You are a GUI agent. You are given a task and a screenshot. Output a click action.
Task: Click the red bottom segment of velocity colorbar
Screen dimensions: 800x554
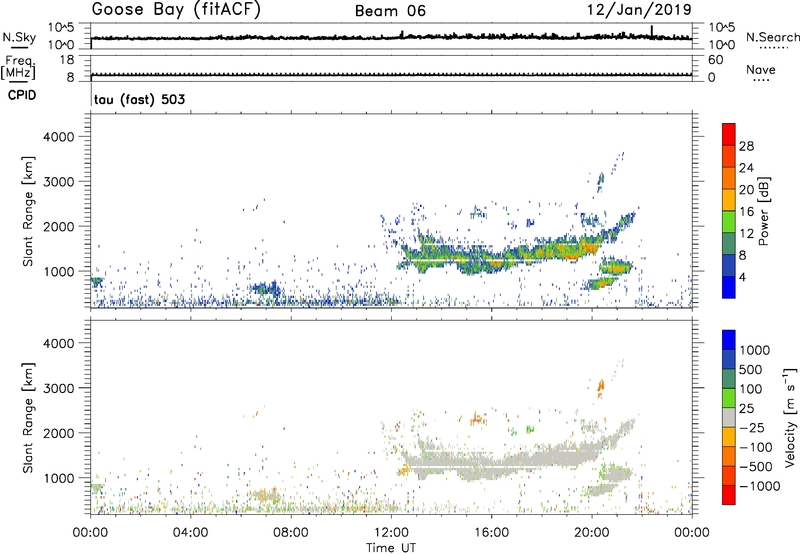(729, 495)
